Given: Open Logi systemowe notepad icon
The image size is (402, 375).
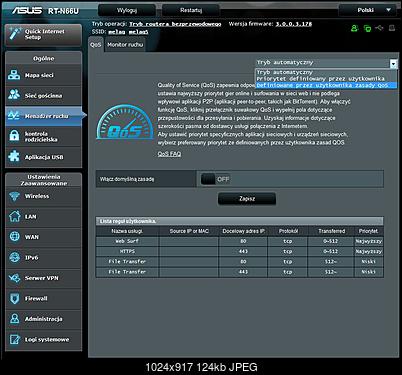Looking at the screenshot, I should [x=14, y=339].
